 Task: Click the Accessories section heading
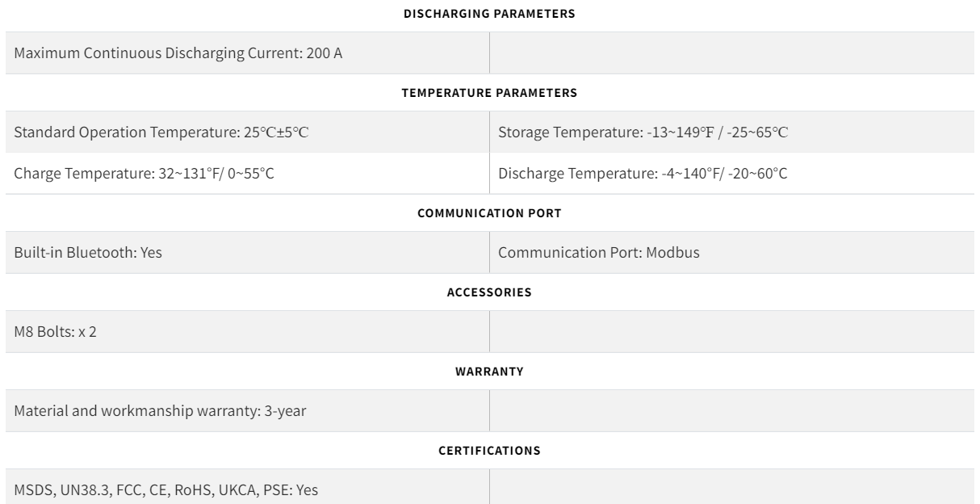pyautogui.click(x=489, y=292)
